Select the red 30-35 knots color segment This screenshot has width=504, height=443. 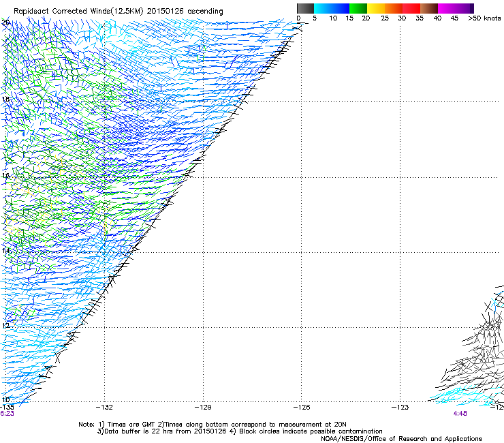pyautogui.click(x=411, y=8)
